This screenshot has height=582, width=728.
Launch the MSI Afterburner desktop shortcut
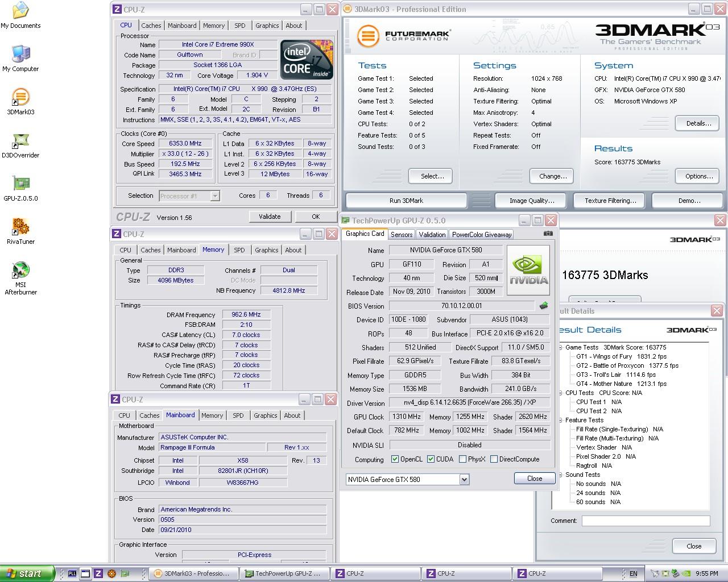point(20,278)
